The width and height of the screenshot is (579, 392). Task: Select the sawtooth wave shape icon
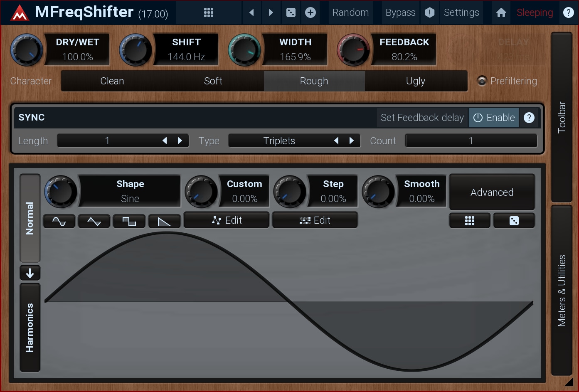164,221
